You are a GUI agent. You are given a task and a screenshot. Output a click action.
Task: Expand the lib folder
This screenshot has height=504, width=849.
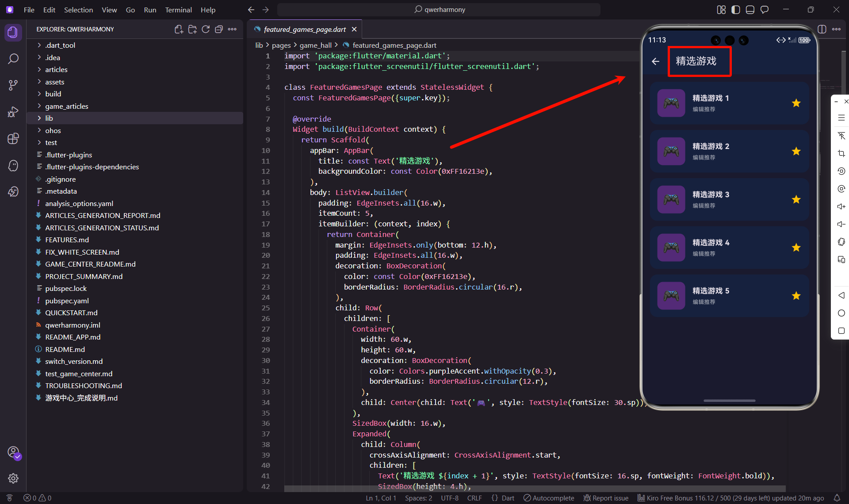point(49,118)
